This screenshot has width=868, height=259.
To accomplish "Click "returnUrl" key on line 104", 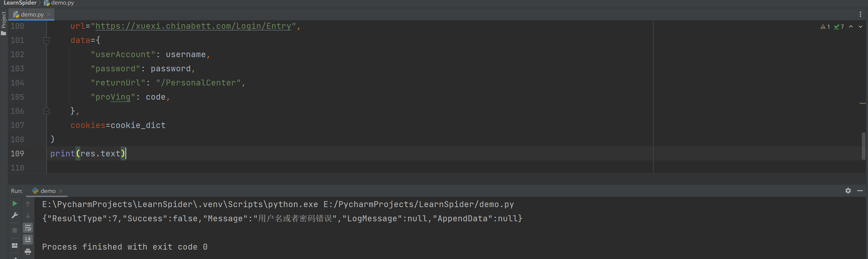I will 118,83.
